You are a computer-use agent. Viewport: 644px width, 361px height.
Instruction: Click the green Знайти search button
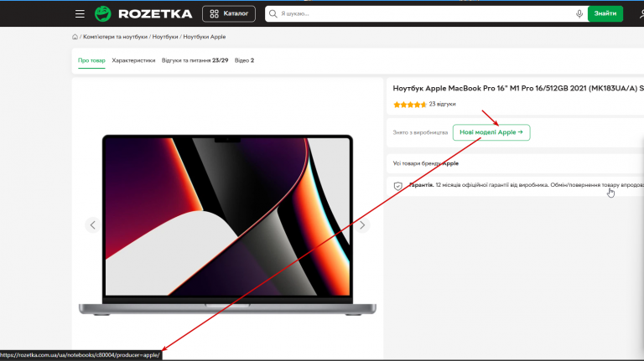click(605, 14)
